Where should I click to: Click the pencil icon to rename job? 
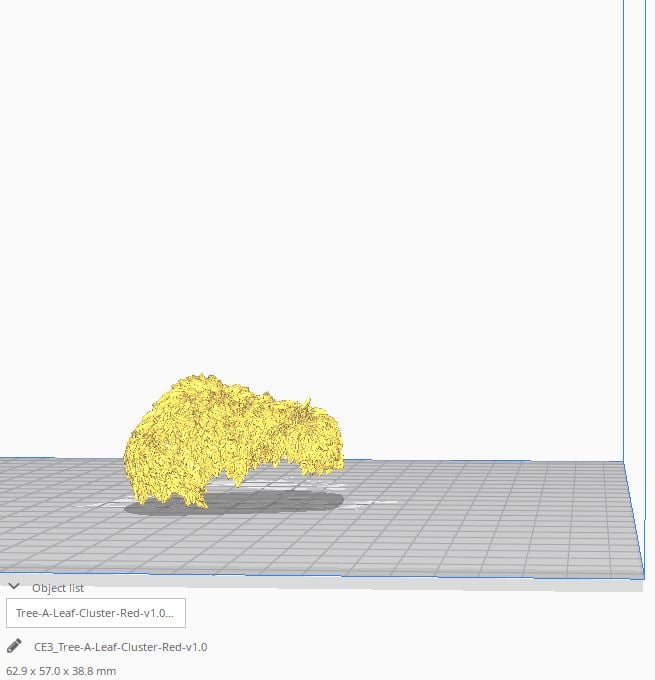(x=14, y=646)
